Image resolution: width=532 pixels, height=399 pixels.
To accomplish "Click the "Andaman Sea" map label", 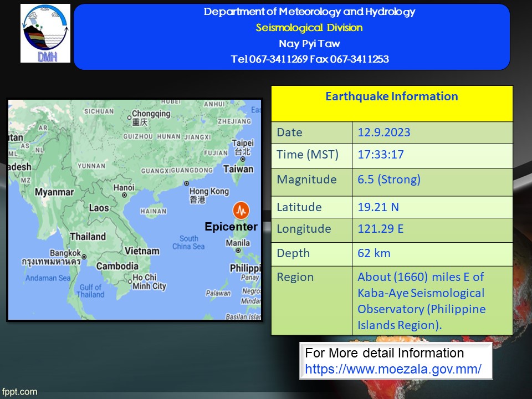I will 48,278.
